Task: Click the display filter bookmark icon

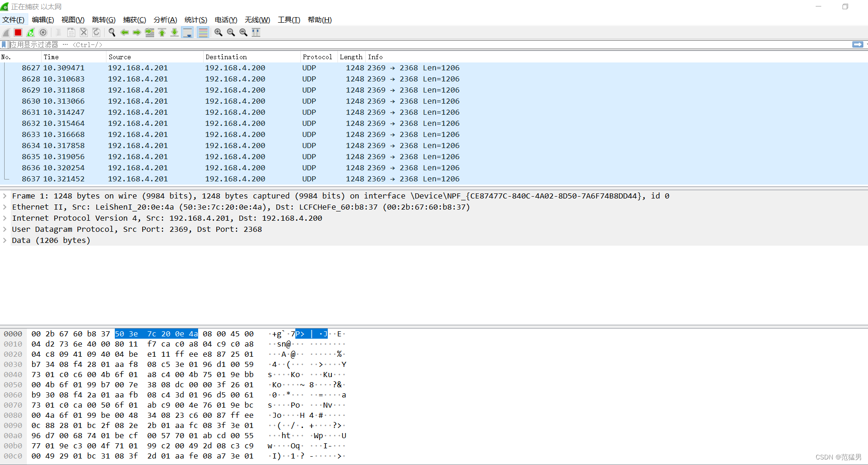Action: pos(4,44)
